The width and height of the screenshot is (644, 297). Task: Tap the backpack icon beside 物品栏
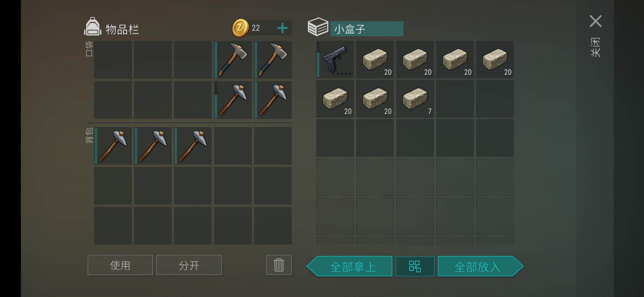click(x=92, y=27)
